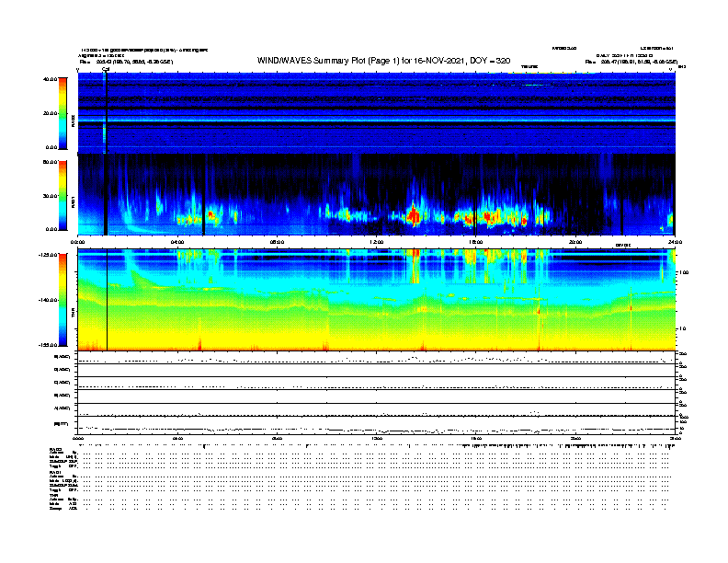The height and width of the screenshot is (563, 728).
Task: Click the RAD2 vertical axis label
Action: coord(74,121)
